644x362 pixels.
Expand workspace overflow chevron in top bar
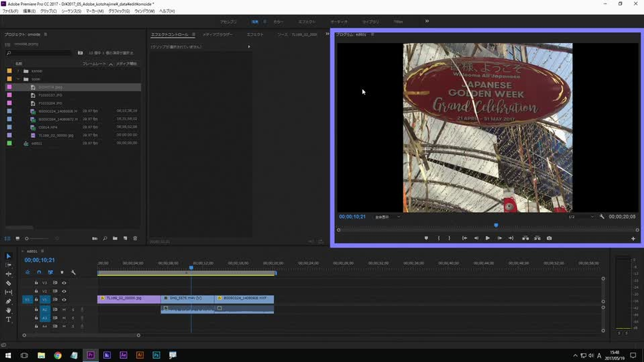(427, 21)
